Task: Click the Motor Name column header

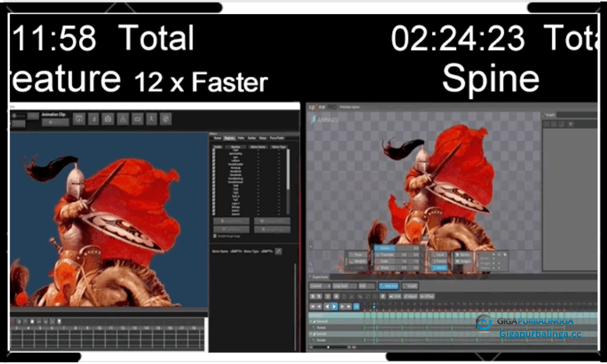Action: coord(258,147)
